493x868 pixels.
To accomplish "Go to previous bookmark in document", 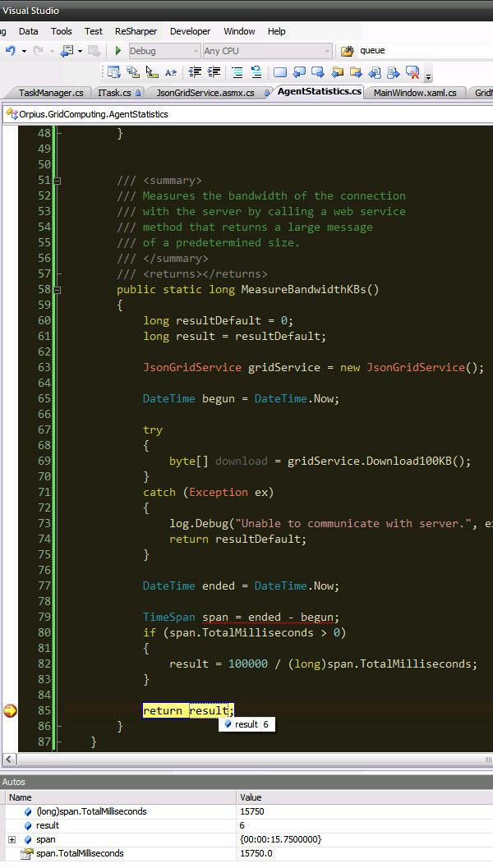I will pyautogui.click(x=375, y=72).
